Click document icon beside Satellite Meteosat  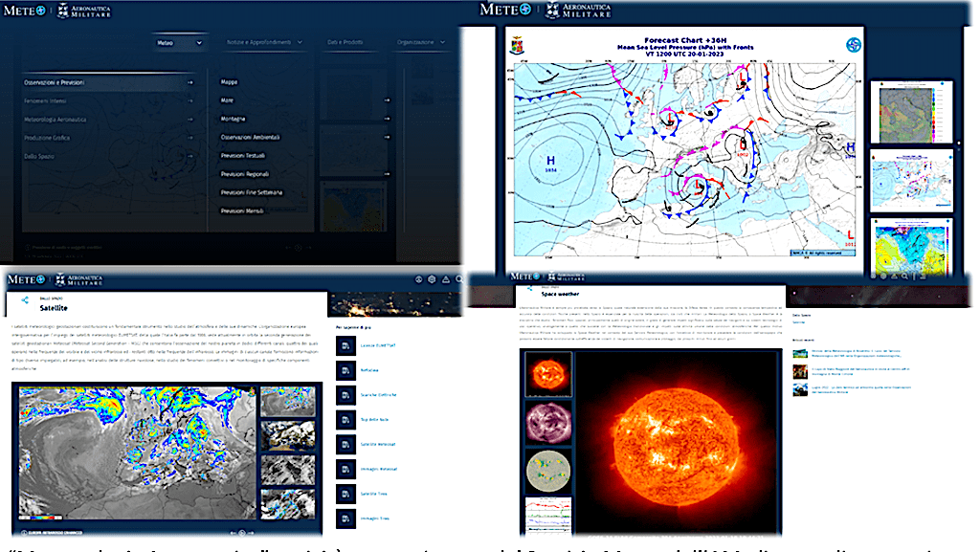click(x=345, y=445)
